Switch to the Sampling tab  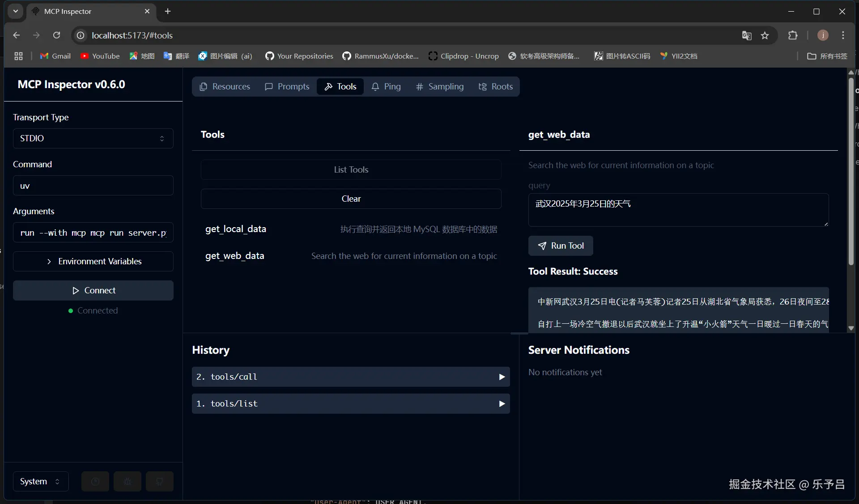click(x=440, y=87)
